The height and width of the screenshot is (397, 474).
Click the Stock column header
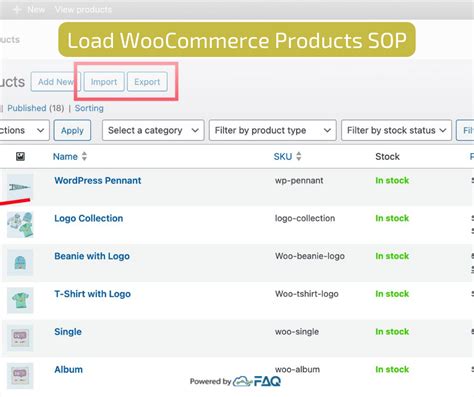(x=387, y=156)
